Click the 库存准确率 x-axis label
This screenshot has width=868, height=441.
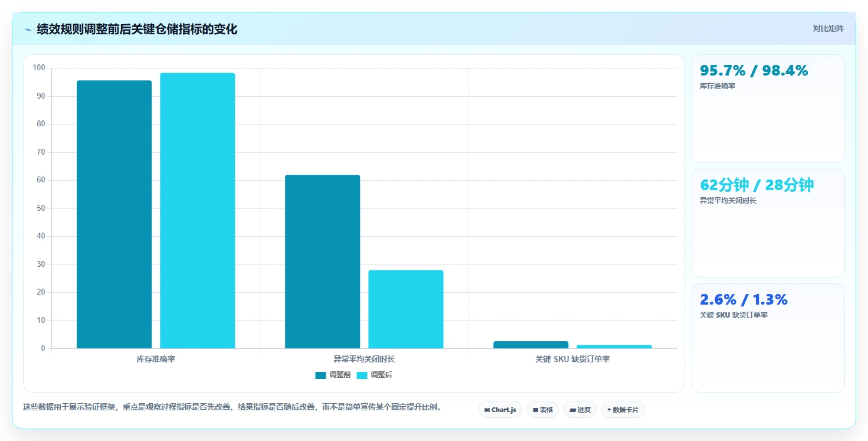click(x=156, y=359)
